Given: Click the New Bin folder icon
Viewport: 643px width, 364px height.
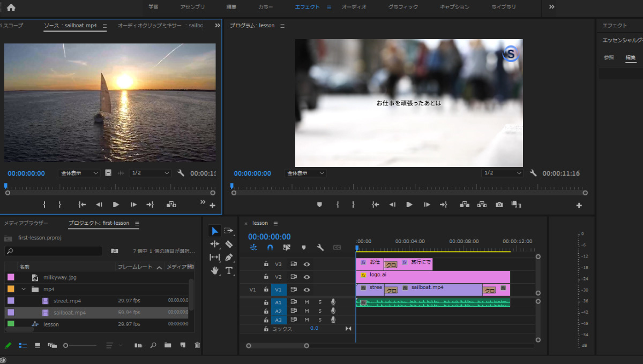Looking at the screenshot, I should pyautogui.click(x=167, y=345).
